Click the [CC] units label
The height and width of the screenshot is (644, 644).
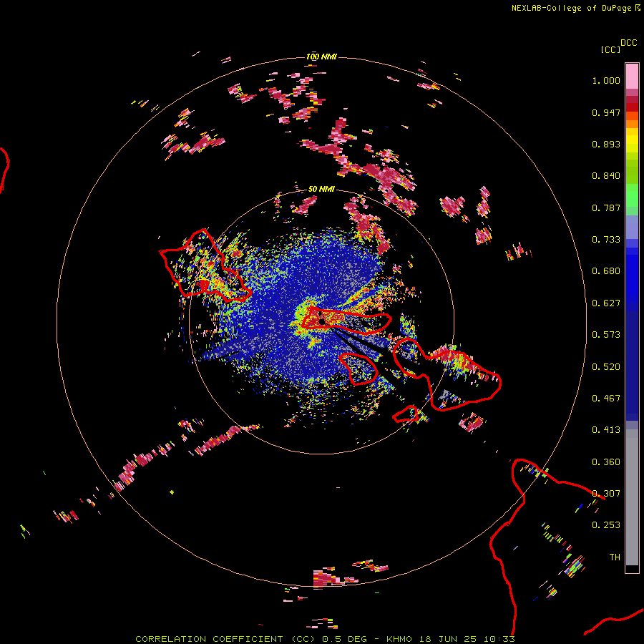[x=610, y=49]
